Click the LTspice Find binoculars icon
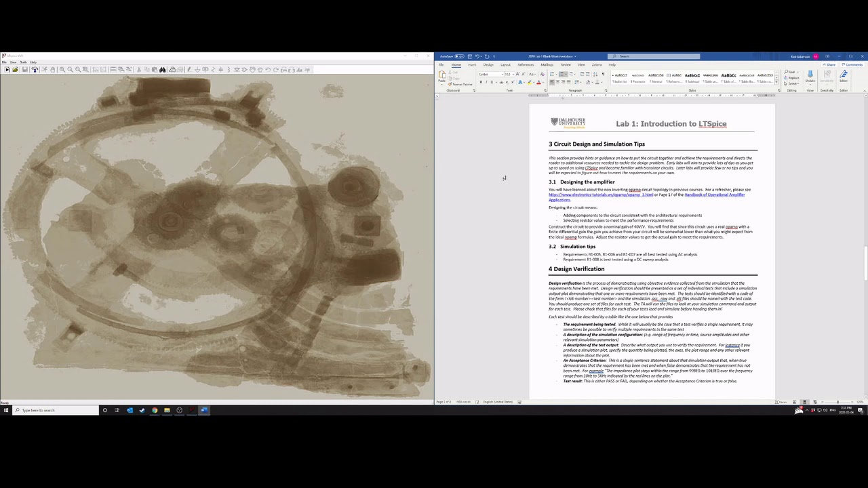The width and height of the screenshot is (868, 488). coord(163,70)
